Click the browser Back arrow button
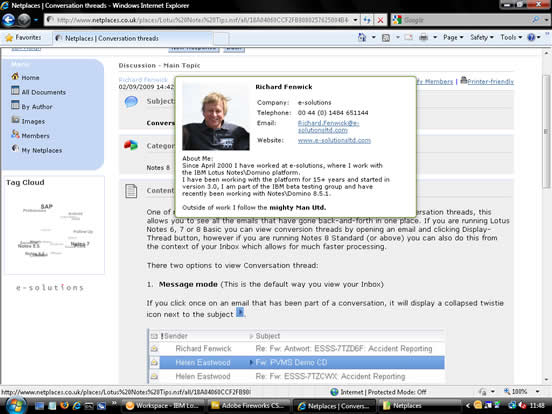This screenshot has width=552, height=414. [x=8, y=20]
